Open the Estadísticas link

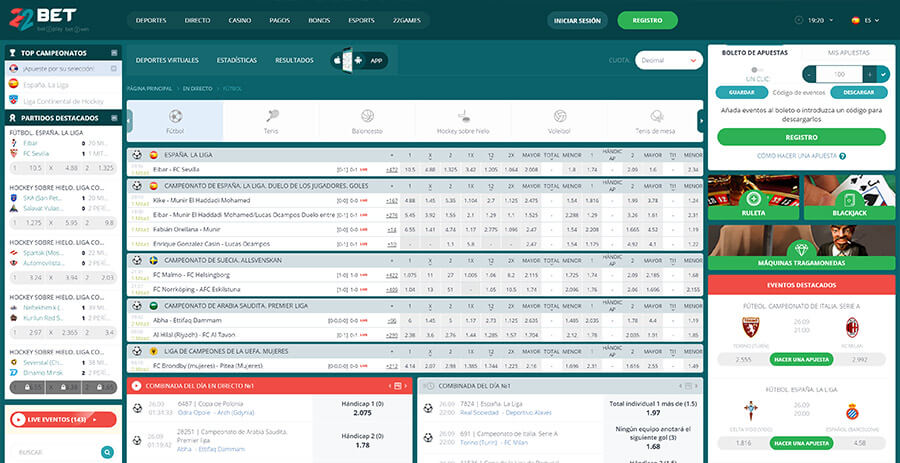(x=237, y=60)
